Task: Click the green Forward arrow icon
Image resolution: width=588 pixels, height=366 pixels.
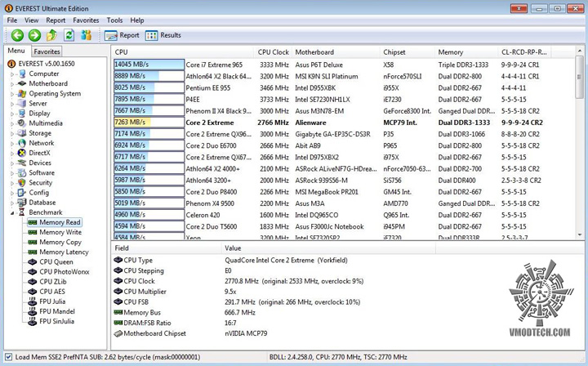Action: [34, 35]
